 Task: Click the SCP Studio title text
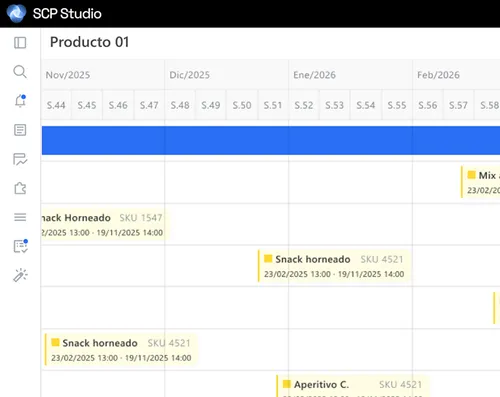[67, 14]
